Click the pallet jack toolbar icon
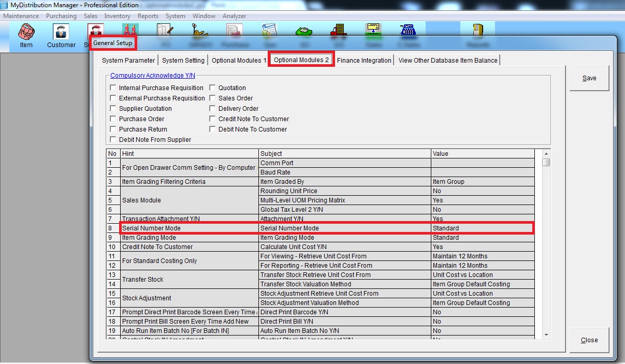Screen dimensions: 625x364 point(199,30)
